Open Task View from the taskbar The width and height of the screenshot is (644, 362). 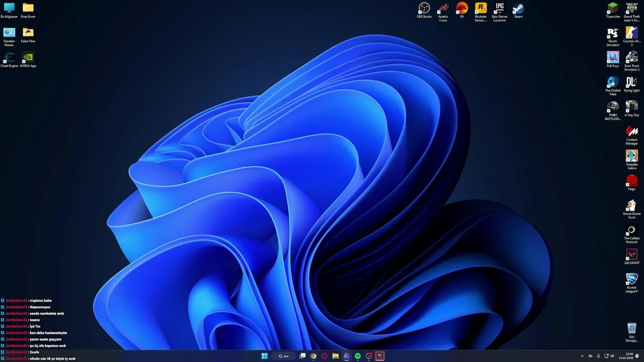pyautogui.click(x=302, y=356)
